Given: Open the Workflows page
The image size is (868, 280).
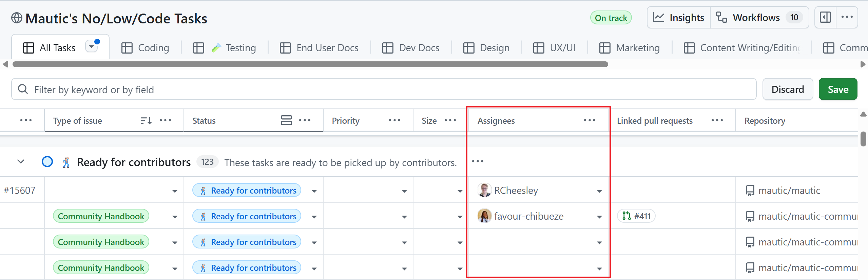Looking at the screenshot, I should (x=759, y=18).
